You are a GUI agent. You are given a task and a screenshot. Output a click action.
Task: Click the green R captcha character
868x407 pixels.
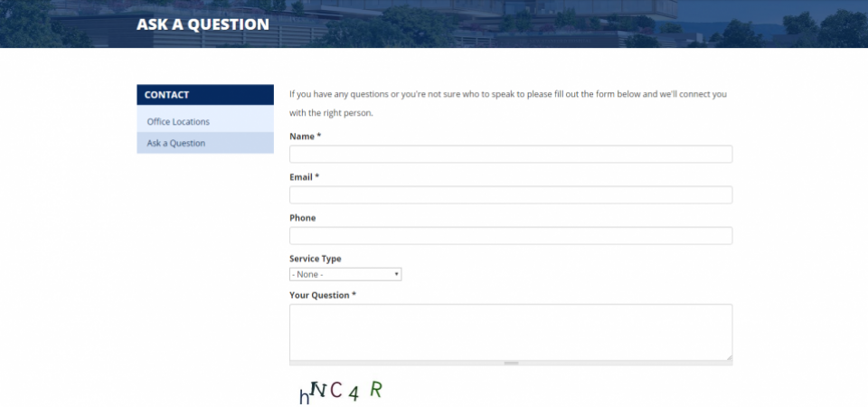(376, 390)
